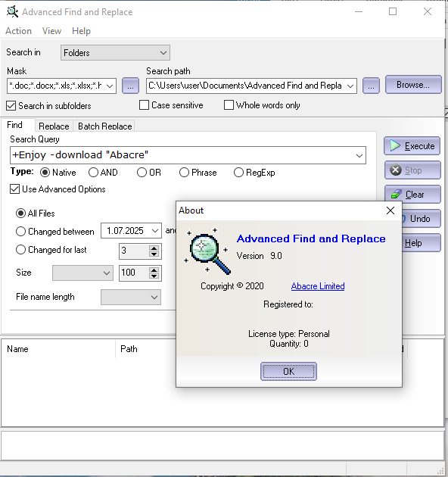Select the RegExp search type radio button
Image resolution: width=448 pixels, height=477 pixels.
click(x=238, y=173)
